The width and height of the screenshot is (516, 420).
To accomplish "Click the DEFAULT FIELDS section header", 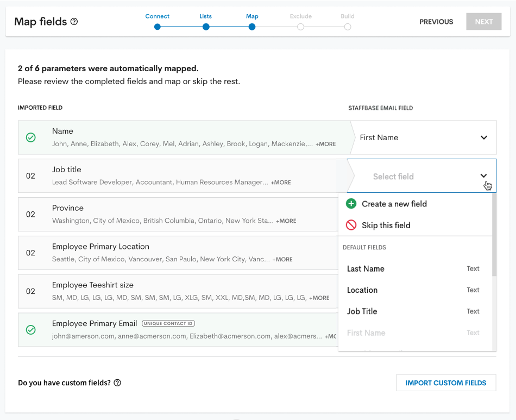I will tap(364, 248).
